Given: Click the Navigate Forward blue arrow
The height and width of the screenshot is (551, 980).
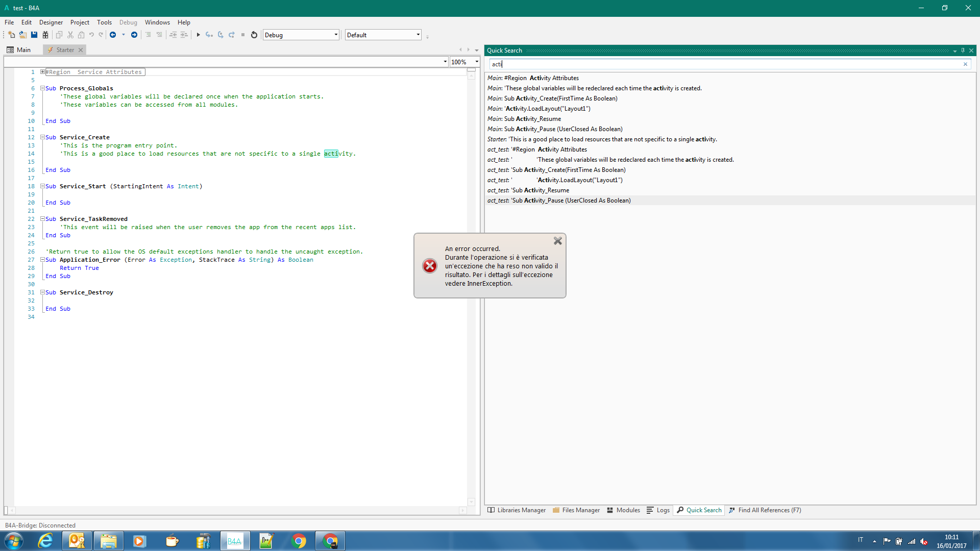Looking at the screenshot, I should [134, 35].
